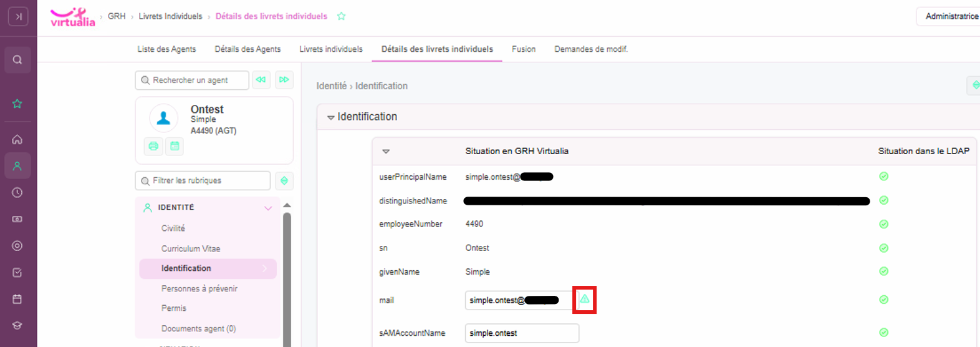Image resolution: width=980 pixels, height=347 pixels.
Task: Click LDAP status check for mail
Action: coord(883,300)
